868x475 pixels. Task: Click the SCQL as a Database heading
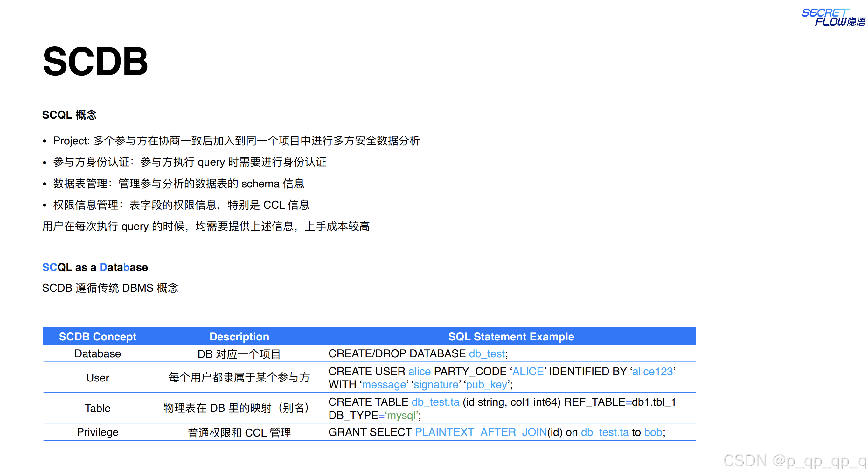point(95,267)
